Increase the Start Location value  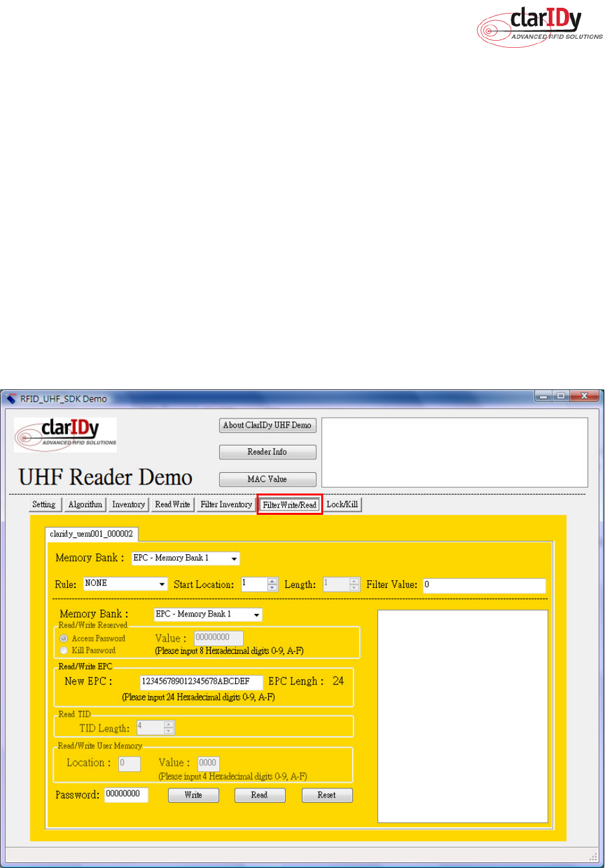point(273,581)
